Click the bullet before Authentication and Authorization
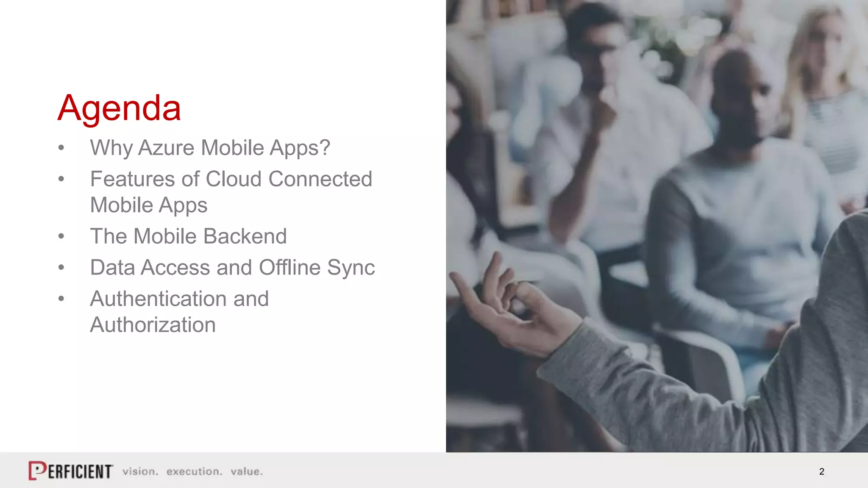The image size is (868, 488). point(61,299)
